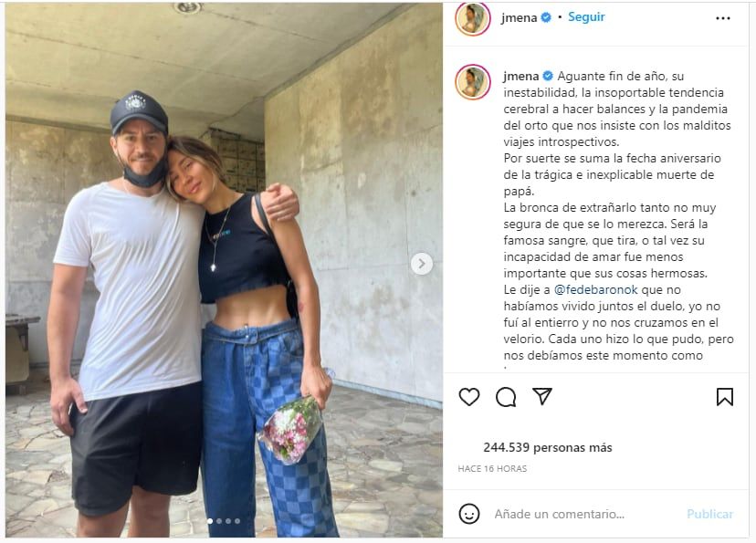Click the Publicar comment button

[709, 514]
